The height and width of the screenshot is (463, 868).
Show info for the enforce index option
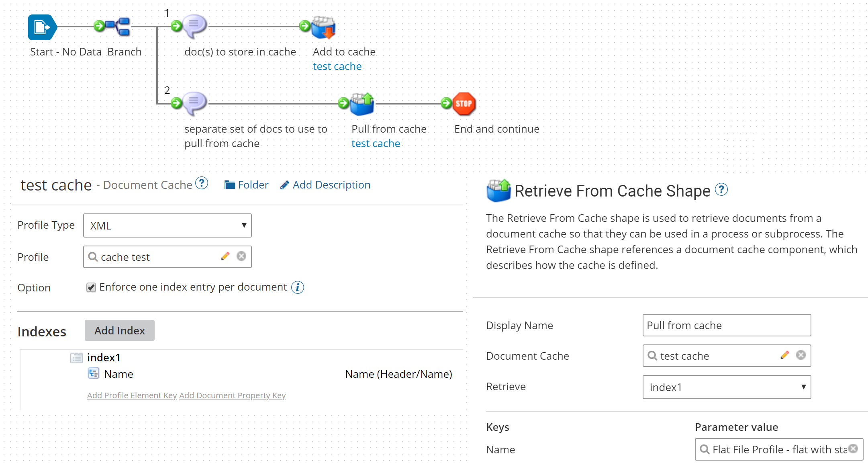point(298,287)
